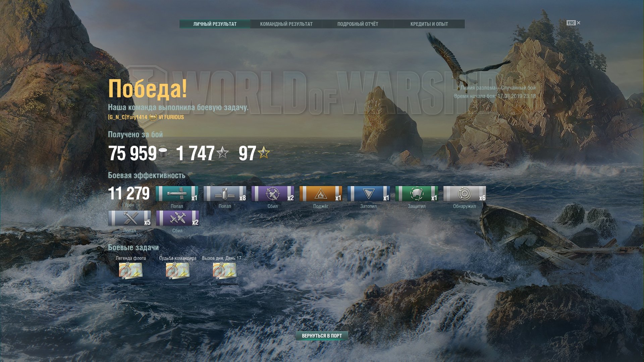Image resolution: width=644 pixels, height=362 pixels.
Task: Select the second-row Сбил ribbon x2
Action: click(x=177, y=218)
